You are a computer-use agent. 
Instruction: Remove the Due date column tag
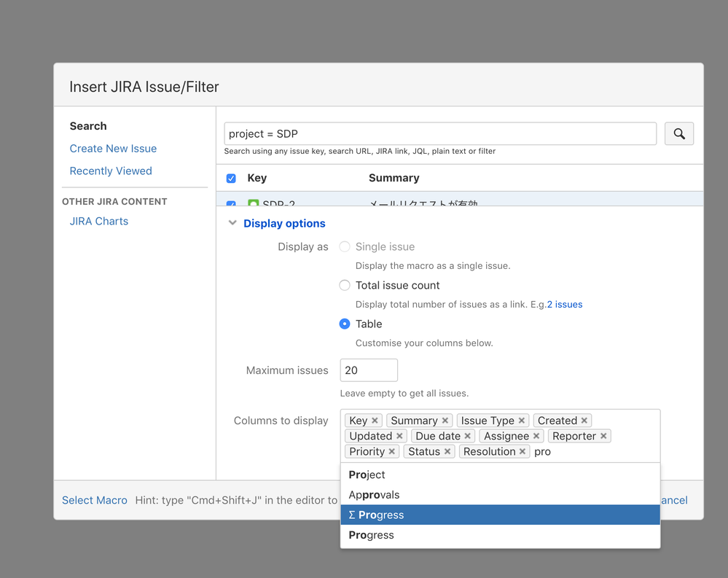pyautogui.click(x=468, y=436)
